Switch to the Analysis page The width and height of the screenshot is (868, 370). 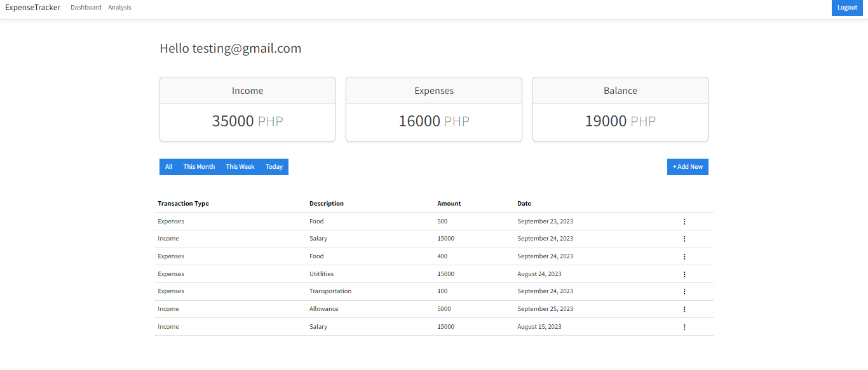pos(119,8)
